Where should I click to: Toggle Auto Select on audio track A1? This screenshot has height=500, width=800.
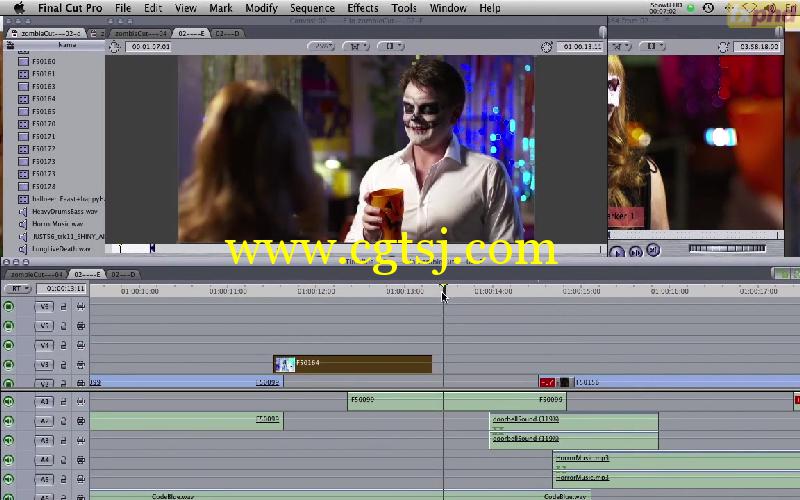click(x=81, y=402)
